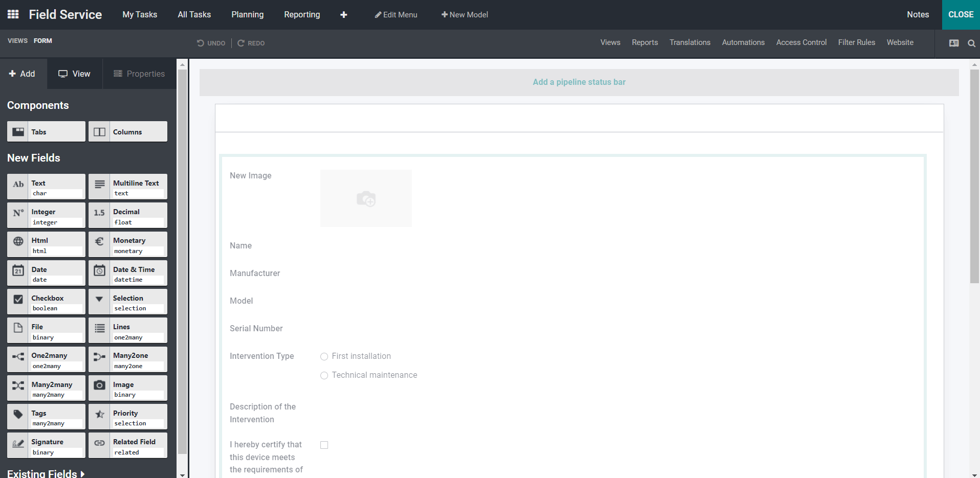
Task: Click the Field Service app title
Action: click(66, 15)
